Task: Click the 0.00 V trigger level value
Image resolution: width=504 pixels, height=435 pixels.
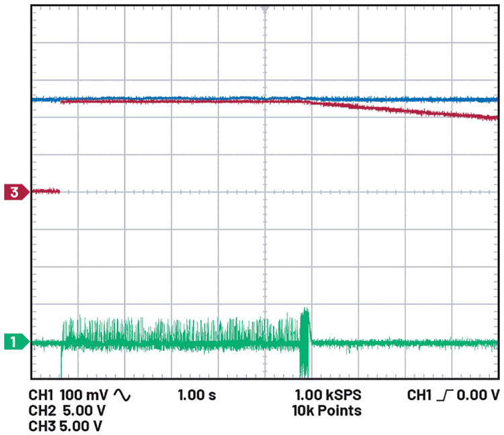Action: coord(478,395)
